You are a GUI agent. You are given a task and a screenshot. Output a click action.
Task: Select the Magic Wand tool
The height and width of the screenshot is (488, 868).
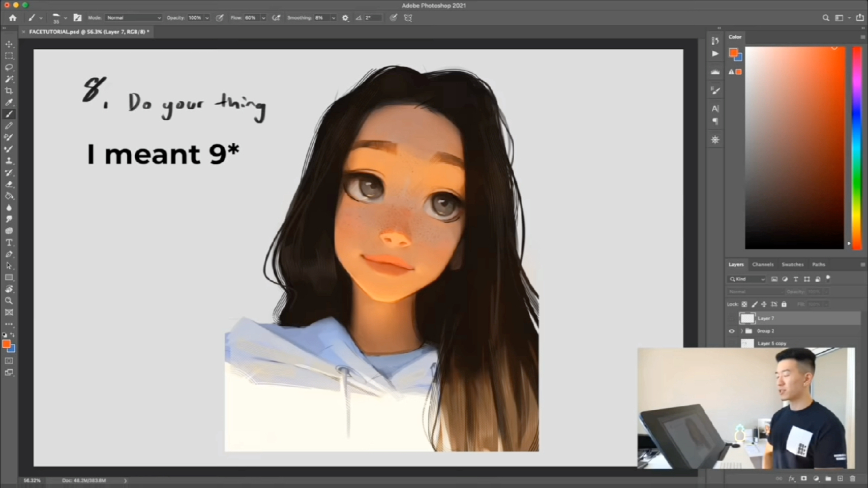pyautogui.click(x=9, y=79)
